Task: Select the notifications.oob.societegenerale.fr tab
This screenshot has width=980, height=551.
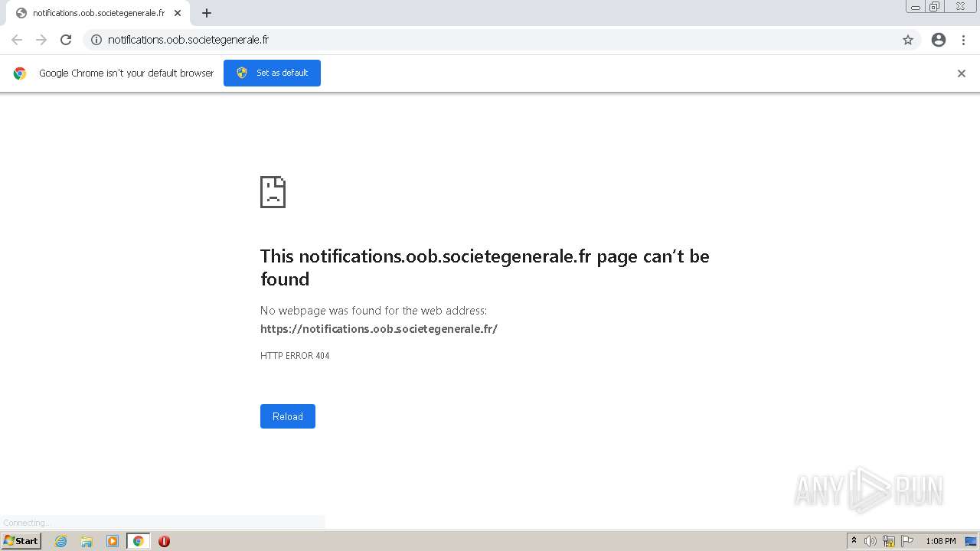Action: (98, 13)
